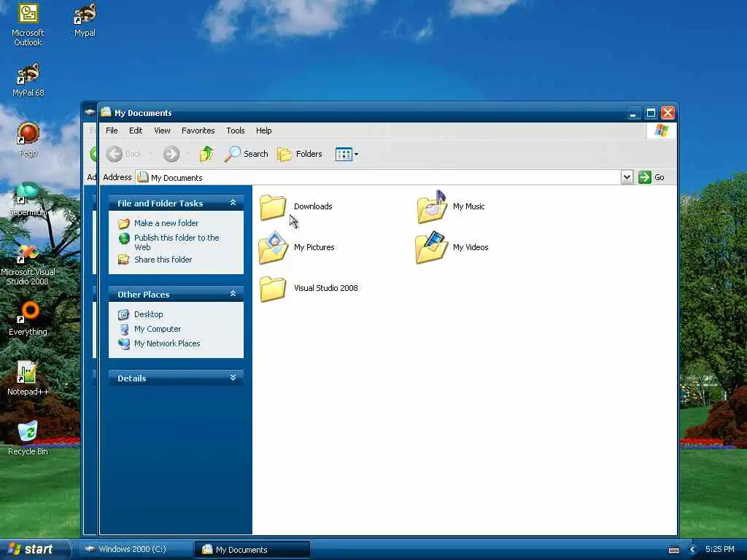This screenshot has height=560, width=747.
Task: Click the My Documents title bar folder icon
Action: (x=107, y=112)
